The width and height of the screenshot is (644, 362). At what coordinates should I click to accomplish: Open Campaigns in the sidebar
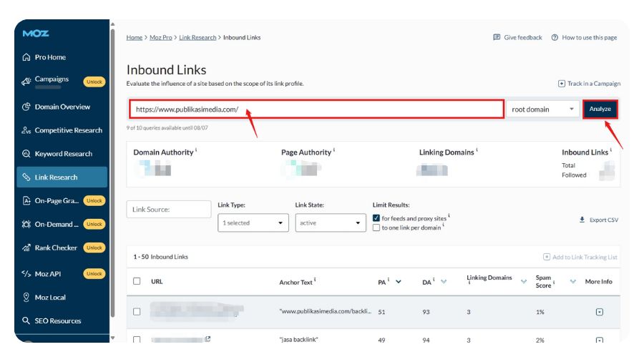pos(52,79)
